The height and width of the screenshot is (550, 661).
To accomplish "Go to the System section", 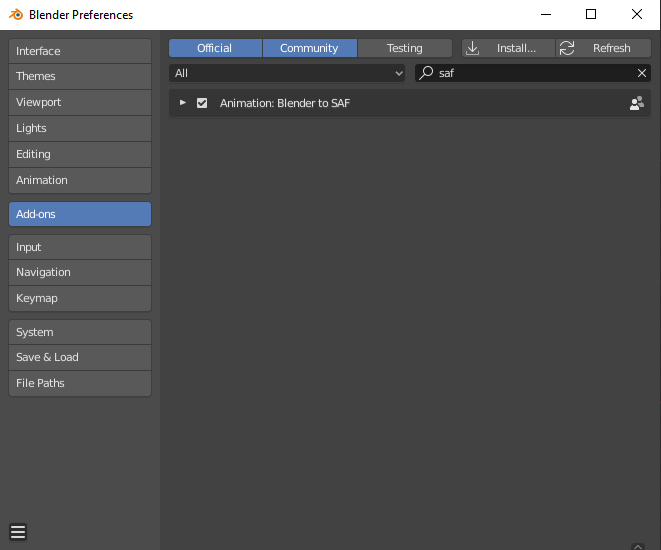I will click(80, 332).
